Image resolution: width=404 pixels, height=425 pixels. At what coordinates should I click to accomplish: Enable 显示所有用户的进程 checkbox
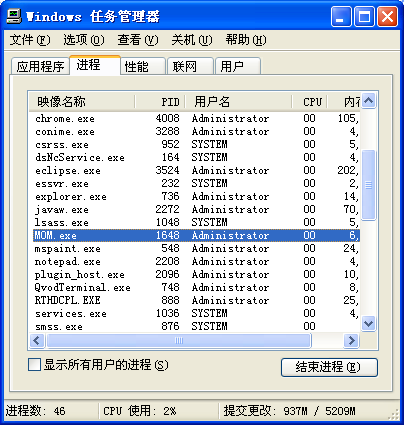click(x=35, y=365)
